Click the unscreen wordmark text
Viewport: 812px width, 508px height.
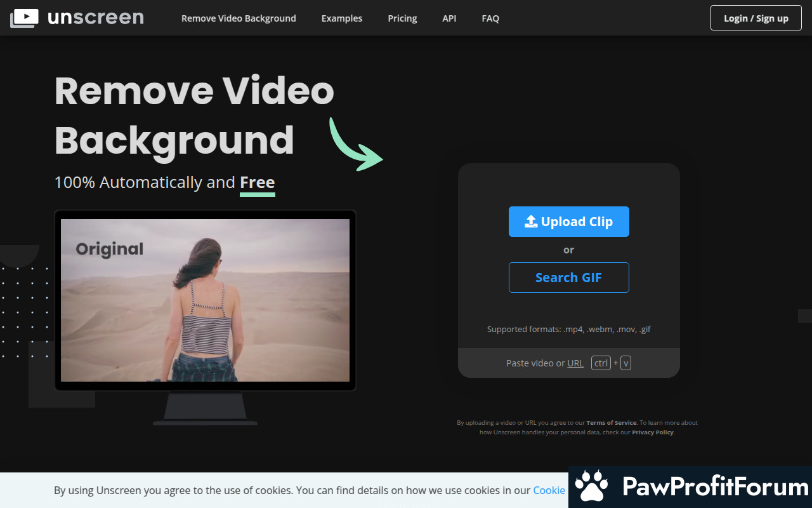click(95, 18)
